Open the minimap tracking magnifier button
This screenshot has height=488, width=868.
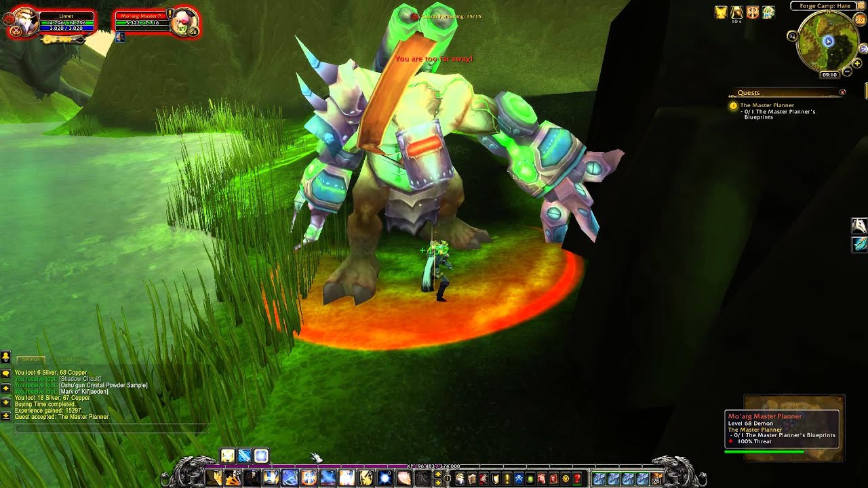pos(792,36)
